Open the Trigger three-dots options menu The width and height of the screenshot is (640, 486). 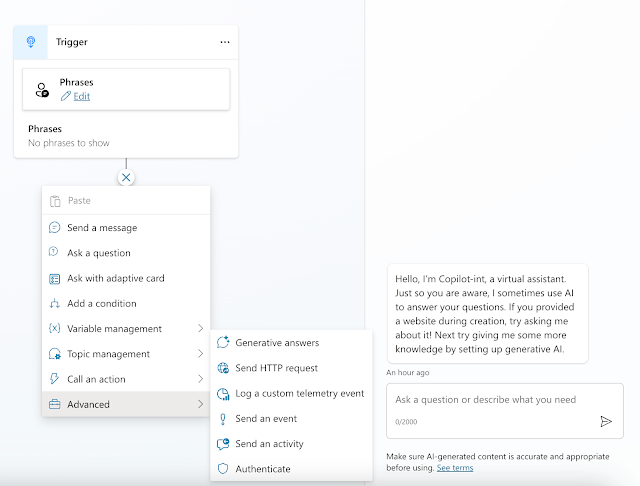click(x=225, y=42)
